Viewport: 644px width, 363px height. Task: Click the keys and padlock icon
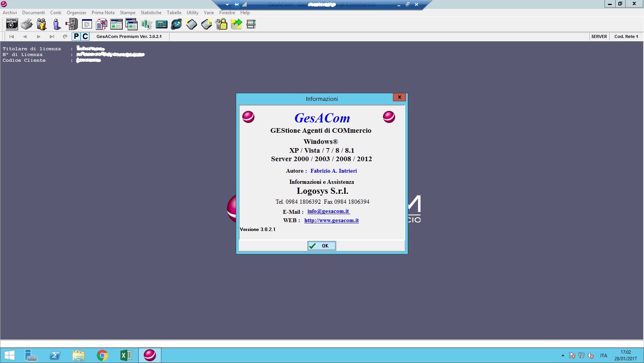[x=221, y=24]
